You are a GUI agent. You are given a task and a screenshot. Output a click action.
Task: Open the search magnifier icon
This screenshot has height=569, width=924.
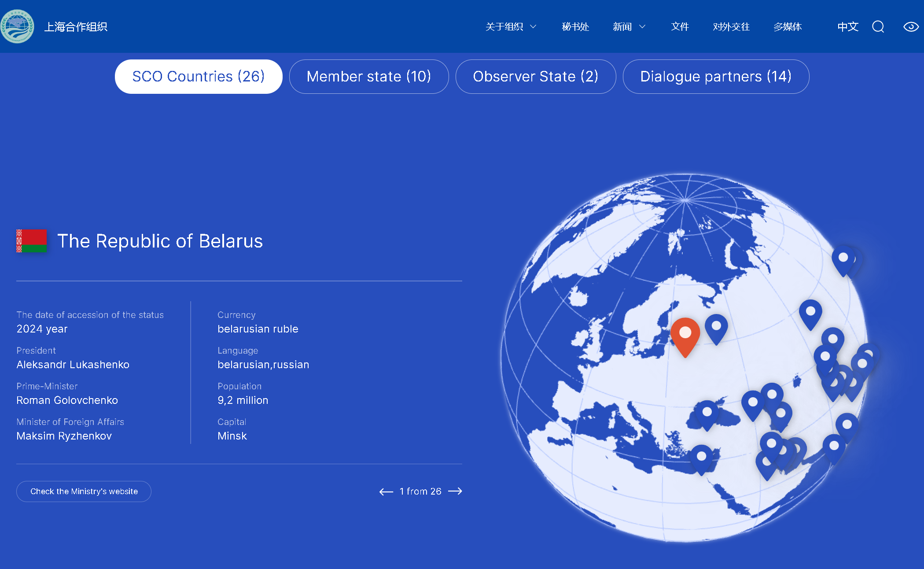click(x=878, y=27)
